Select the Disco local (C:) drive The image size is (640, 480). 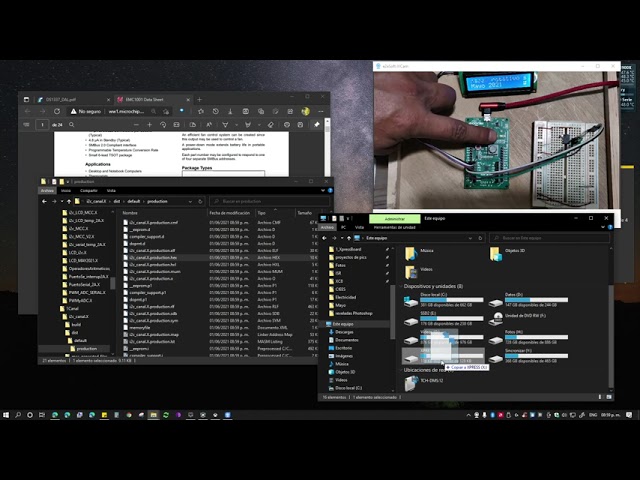411,301
